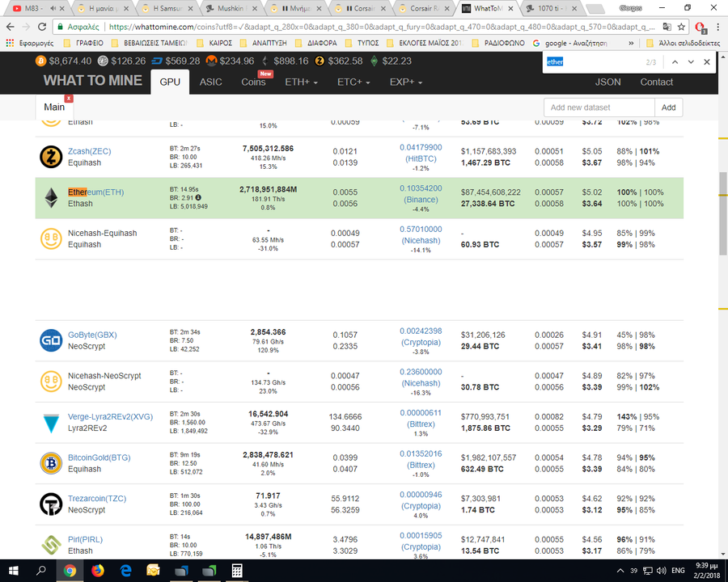
Task: Expand the ETH+ dropdown menu
Action: 301,82
